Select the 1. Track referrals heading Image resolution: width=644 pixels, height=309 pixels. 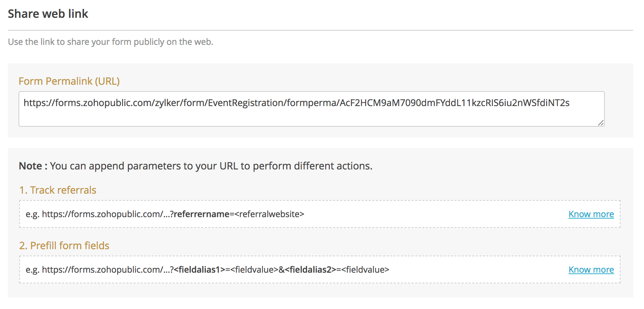click(x=58, y=190)
